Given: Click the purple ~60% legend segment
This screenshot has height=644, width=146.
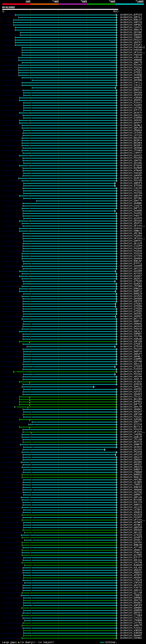Looking at the screenshot, I should point(73,4).
